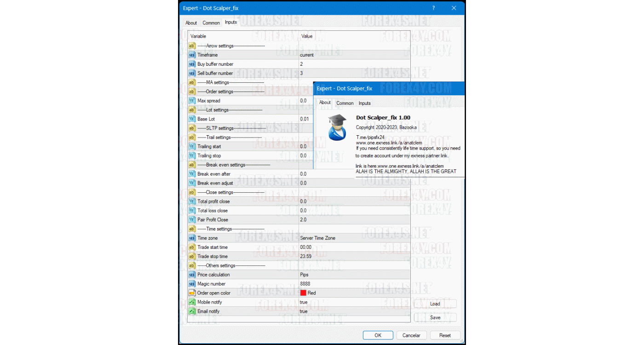Click the graduate expert advisor icon
Screen dimensions: 644x345
(337, 127)
